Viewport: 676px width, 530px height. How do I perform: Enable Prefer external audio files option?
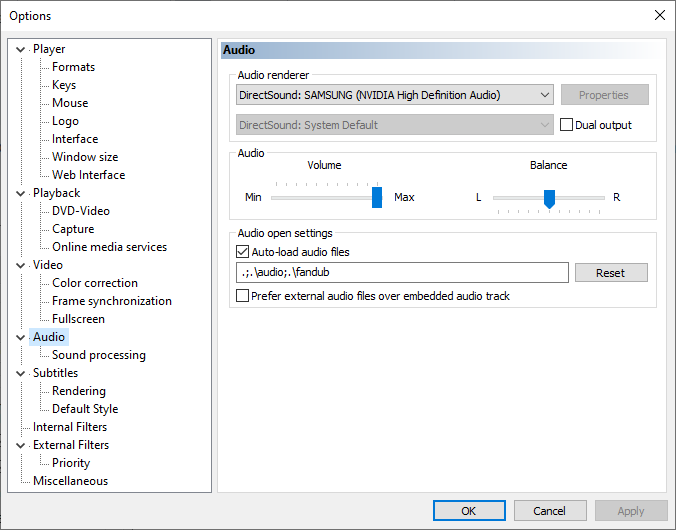point(242,296)
